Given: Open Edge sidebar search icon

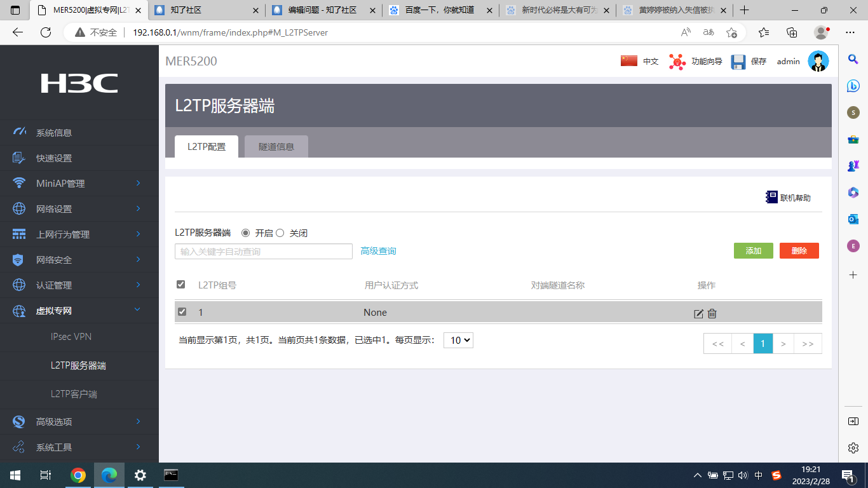Looking at the screenshot, I should click(853, 59).
